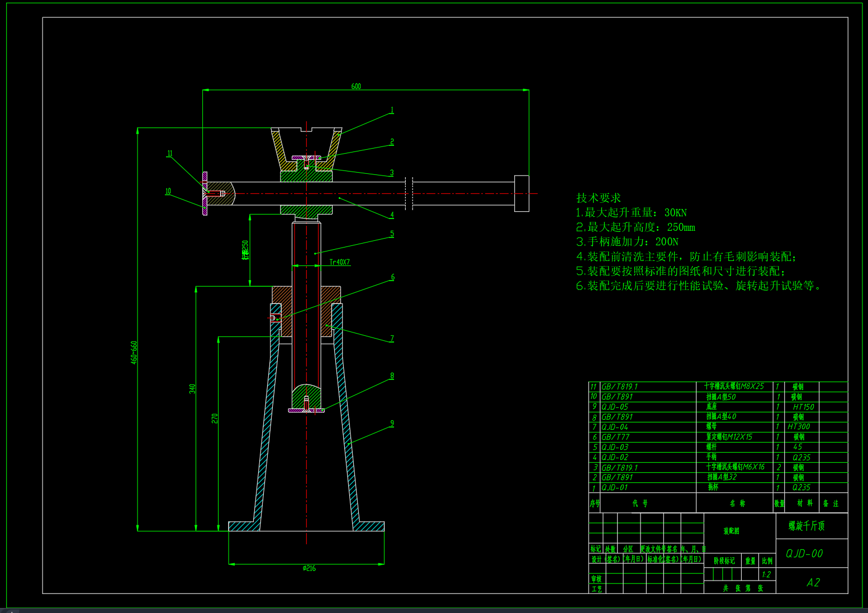Click the Tr40X7 thread callout

(340, 261)
